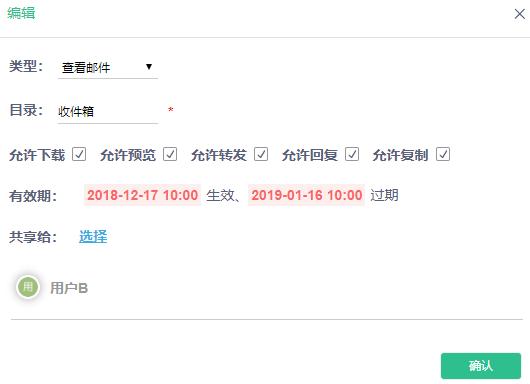This screenshot has height=384, width=530.
Task: Click the 有效期 label
Action: point(33,196)
